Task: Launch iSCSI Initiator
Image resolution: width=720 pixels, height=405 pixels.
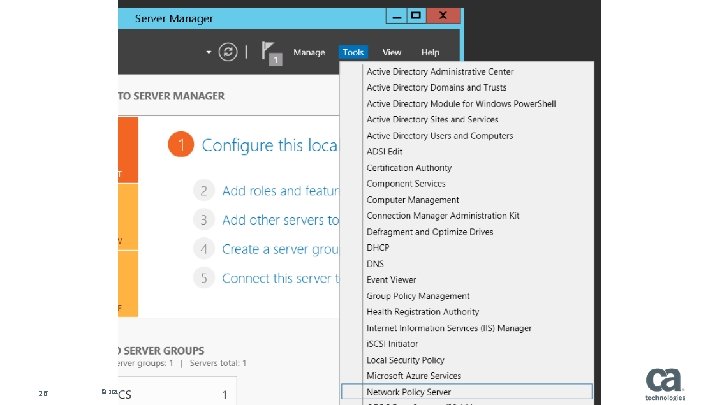Action: [392, 343]
